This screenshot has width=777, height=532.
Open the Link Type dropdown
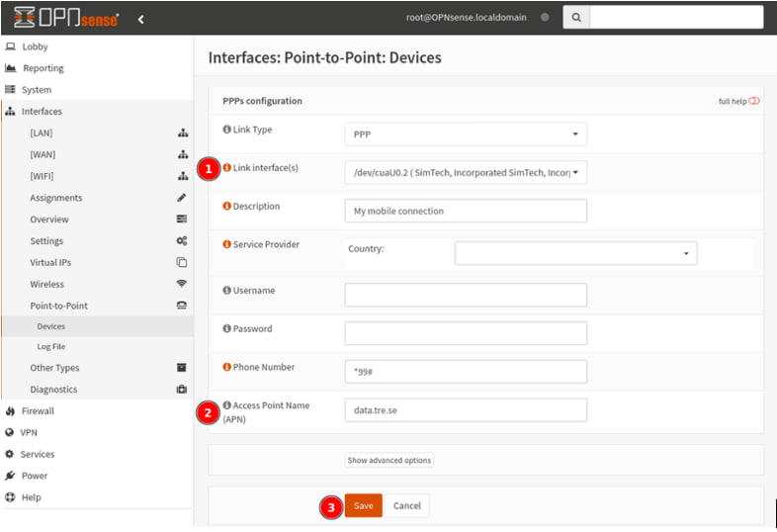(466, 133)
